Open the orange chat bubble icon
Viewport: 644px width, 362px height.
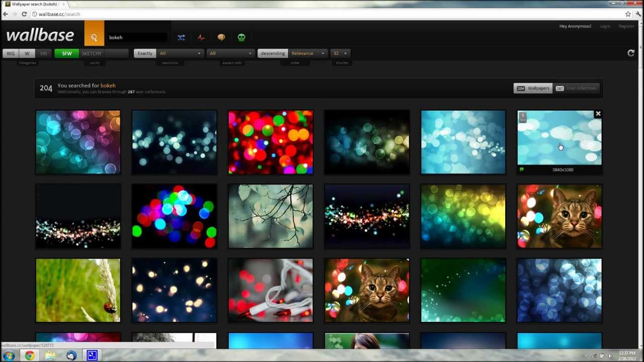(x=221, y=37)
